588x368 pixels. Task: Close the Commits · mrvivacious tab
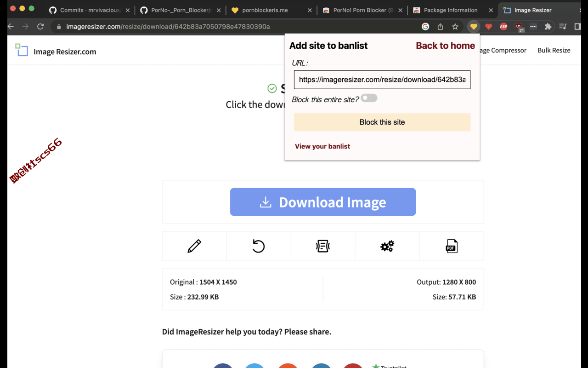pyautogui.click(x=127, y=10)
